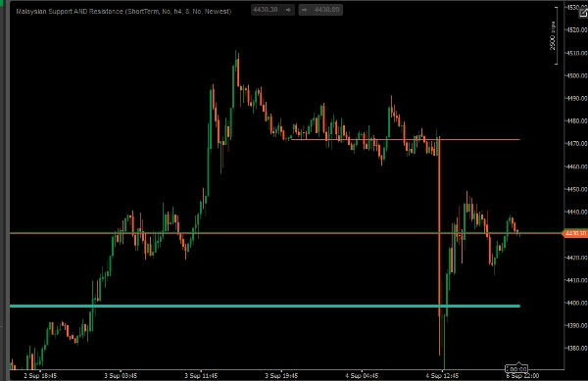Click the sell button showing 4430.30
The image size is (588, 381).
(x=272, y=10)
